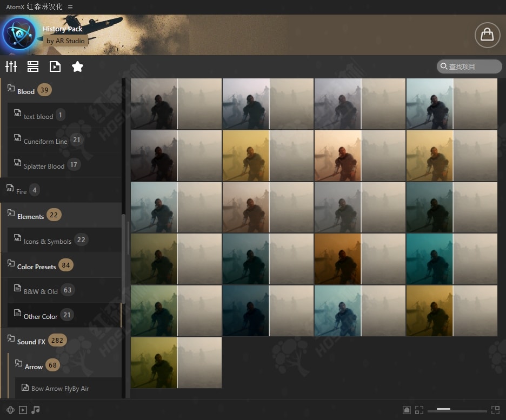Select the Splatter Blood subcategory

click(x=44, y=166)
